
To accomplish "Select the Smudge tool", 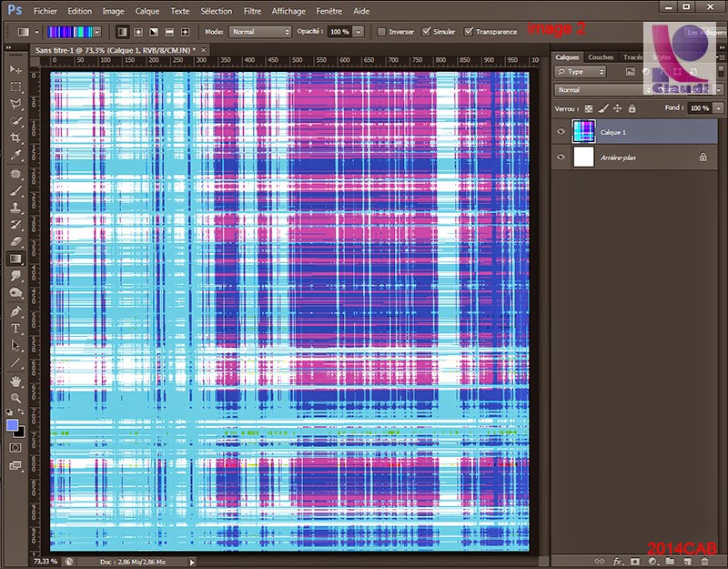I will 15,276.
